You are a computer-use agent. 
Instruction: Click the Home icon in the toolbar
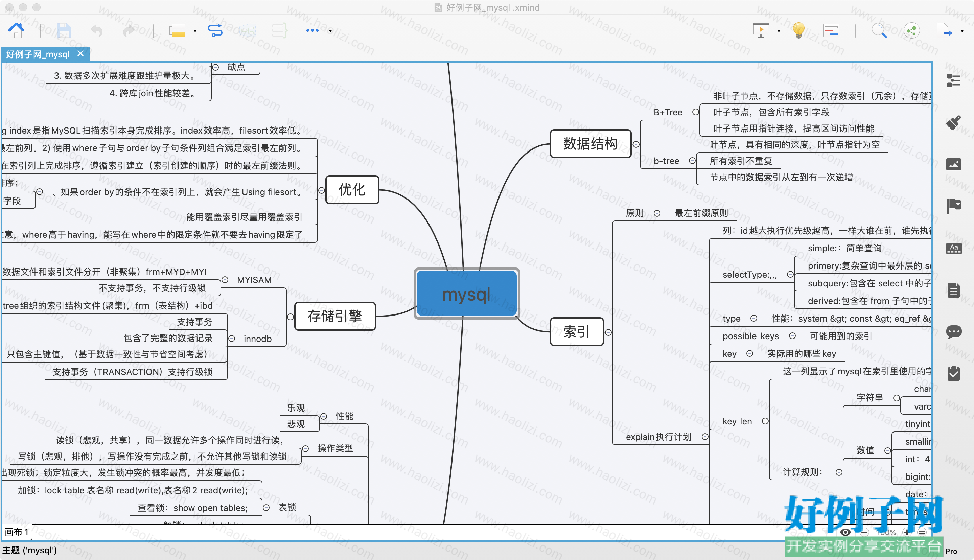click(x=16, y=30)
